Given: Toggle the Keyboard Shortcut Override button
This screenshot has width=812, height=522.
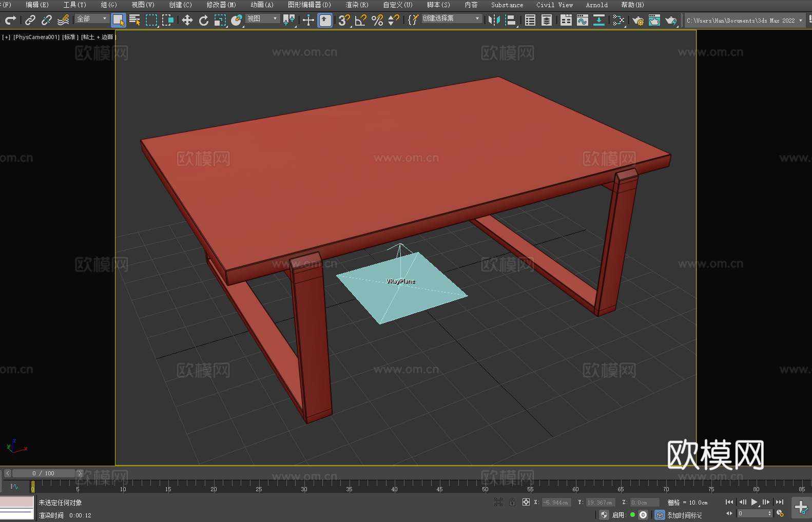Looking at the screenshot, I should [325, 20].
